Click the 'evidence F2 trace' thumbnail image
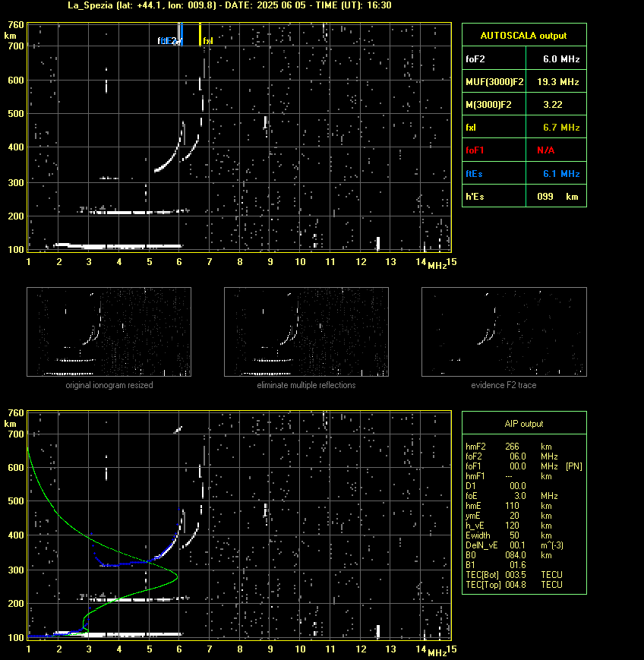Screen dimensions: 644x660 coord(504,332)
